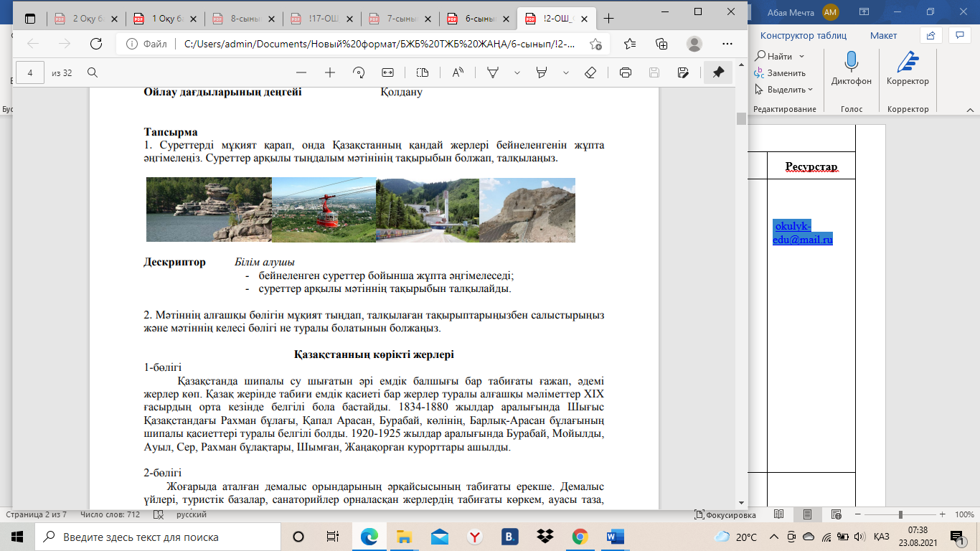Refresh the page in Edge

(95, 44)
